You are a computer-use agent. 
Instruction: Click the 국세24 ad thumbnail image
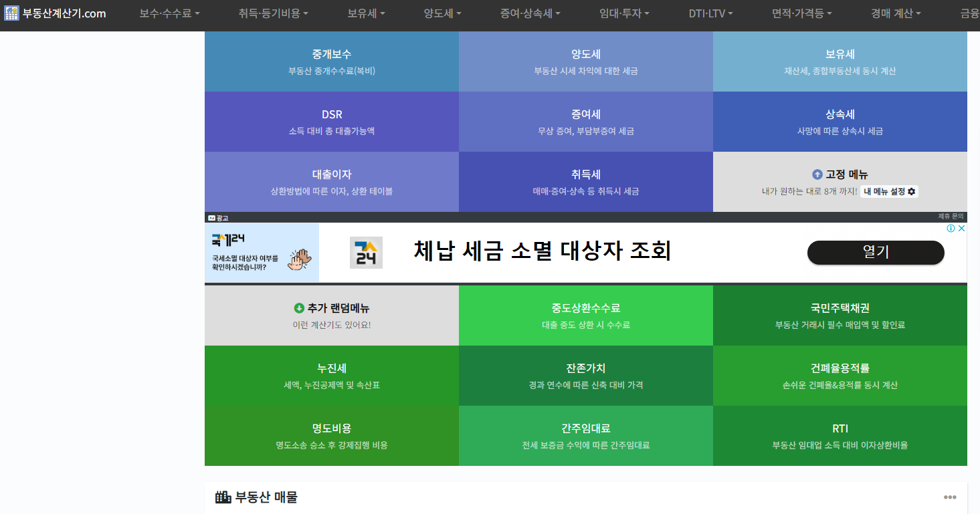click(262, 252)
